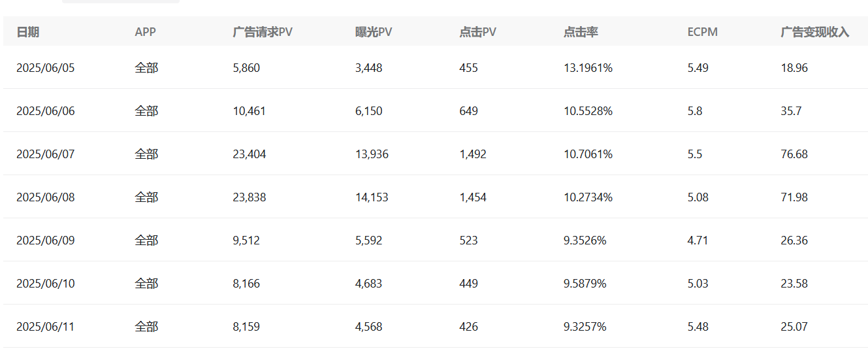Click the 广告变现收入 column header

pos(814,32)
